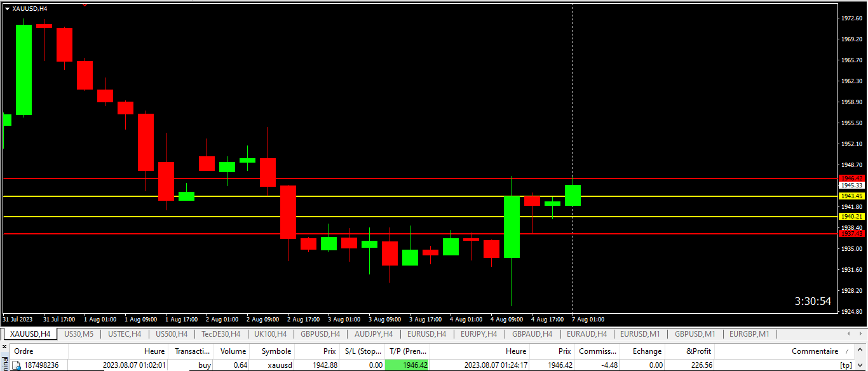Click the 1972.60 price axis value

coord(851,18)
